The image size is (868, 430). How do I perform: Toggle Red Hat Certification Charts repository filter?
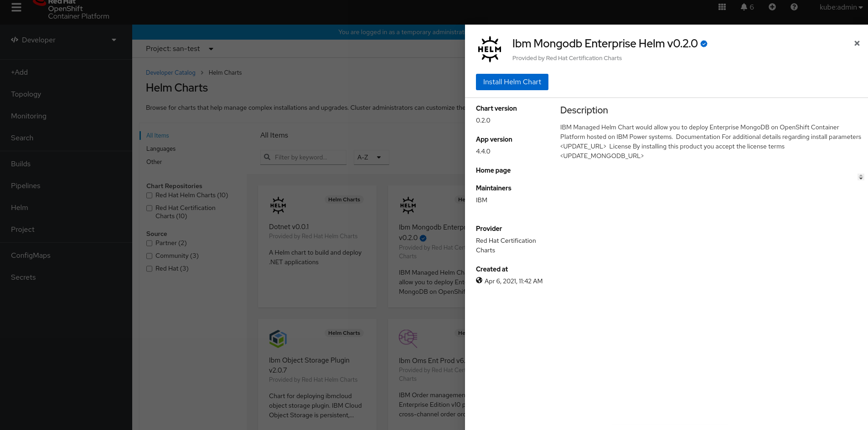(149, 208)
